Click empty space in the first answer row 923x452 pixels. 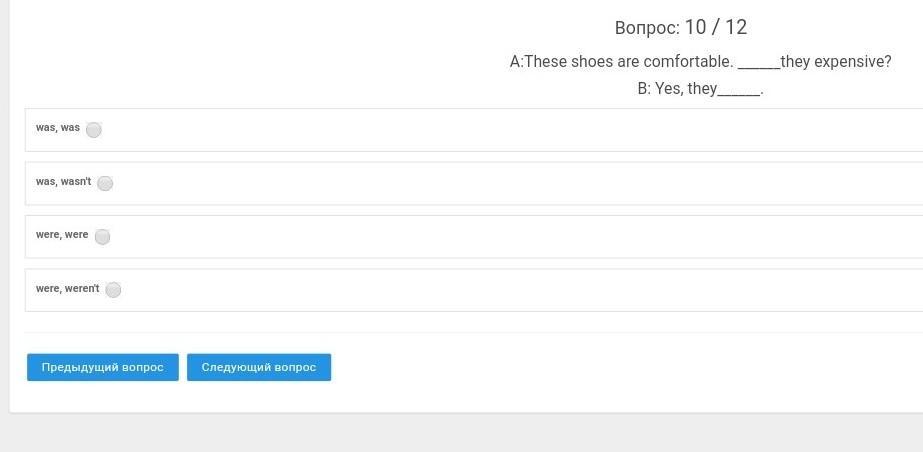[x=500, y=130]
